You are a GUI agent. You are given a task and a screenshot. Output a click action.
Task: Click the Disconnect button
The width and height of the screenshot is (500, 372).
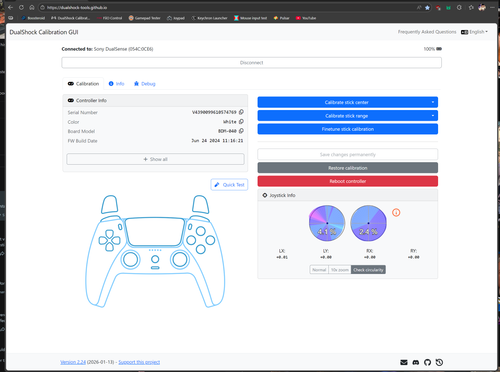coord(252,63)
